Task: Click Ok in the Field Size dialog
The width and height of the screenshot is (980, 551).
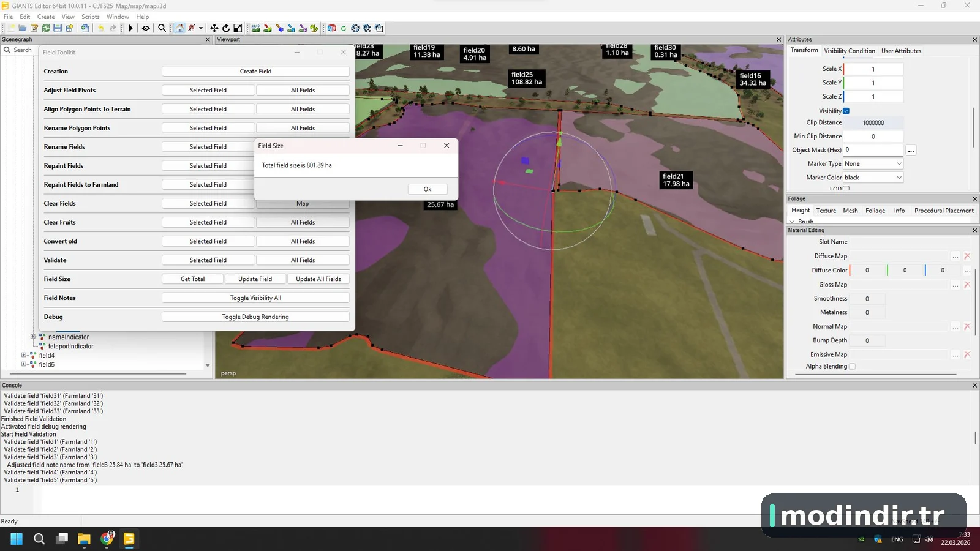Action: tap(428, 189)
